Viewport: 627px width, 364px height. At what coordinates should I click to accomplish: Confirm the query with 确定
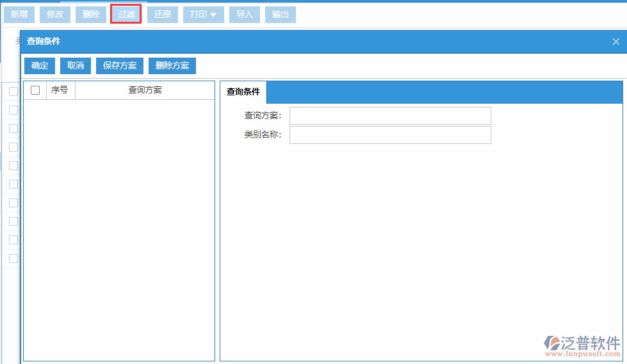[x=40, y=65]
